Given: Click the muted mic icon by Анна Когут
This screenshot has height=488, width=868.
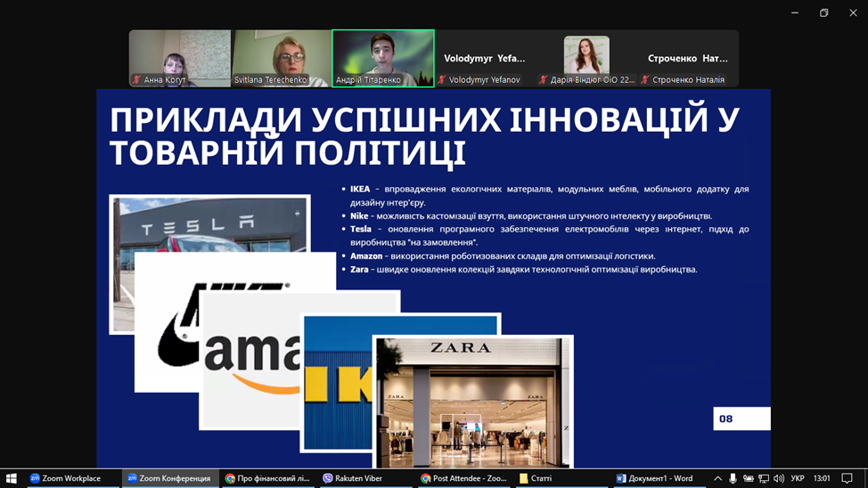Looking at the screenshot, I should tap(136, 80).
